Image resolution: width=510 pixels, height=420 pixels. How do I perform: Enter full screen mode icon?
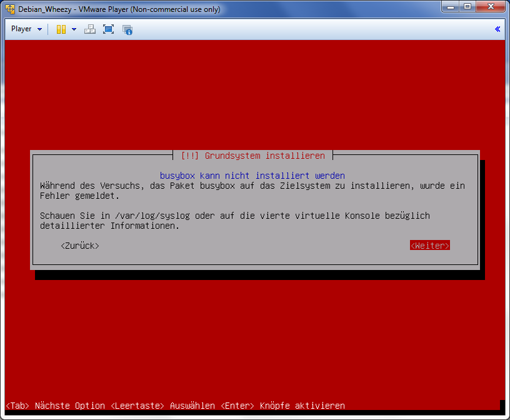click(x=108, y=29)
